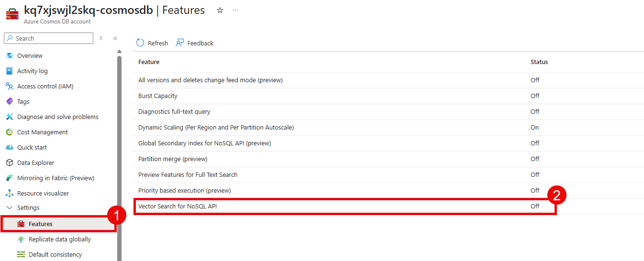Click the Cost Management icon
The height and width of the screenshot is (261, 644).
[x=9, y=132]
